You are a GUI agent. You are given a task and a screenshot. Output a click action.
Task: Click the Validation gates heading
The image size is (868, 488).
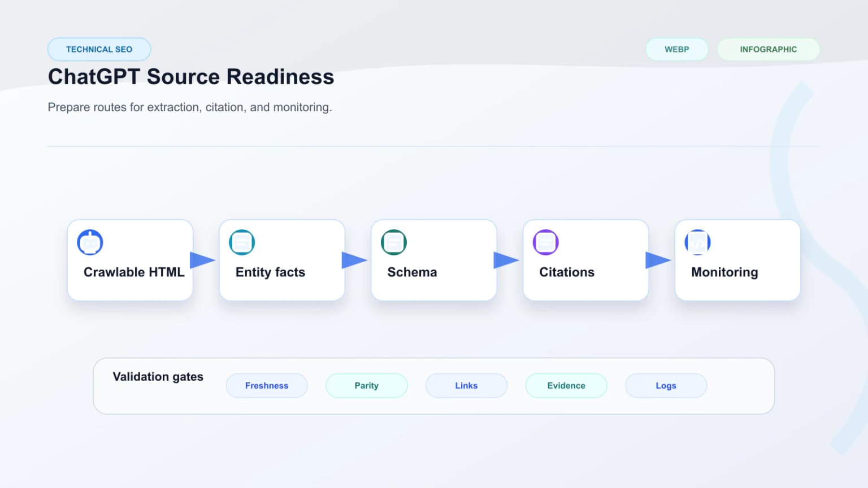click(158, 377)
